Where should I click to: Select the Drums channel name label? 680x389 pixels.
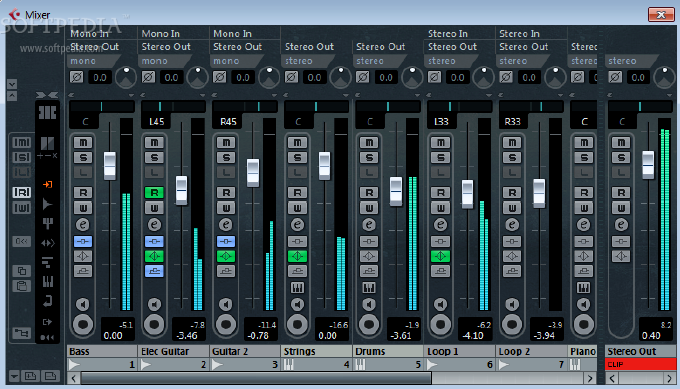click(388, 351)
